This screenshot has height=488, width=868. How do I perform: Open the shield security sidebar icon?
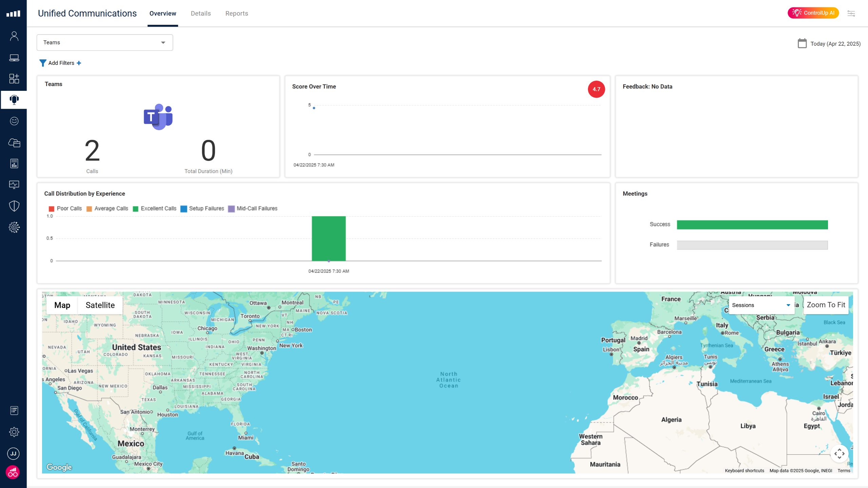tap(14, 206)
